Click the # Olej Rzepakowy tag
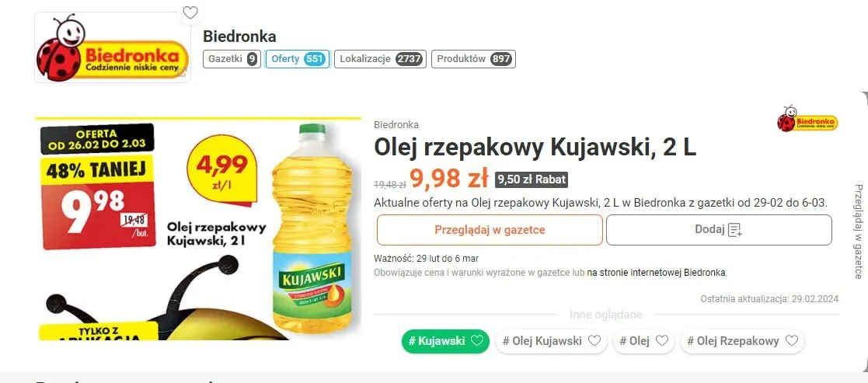This screenshot has height=383, width=868. click(742, 341)
